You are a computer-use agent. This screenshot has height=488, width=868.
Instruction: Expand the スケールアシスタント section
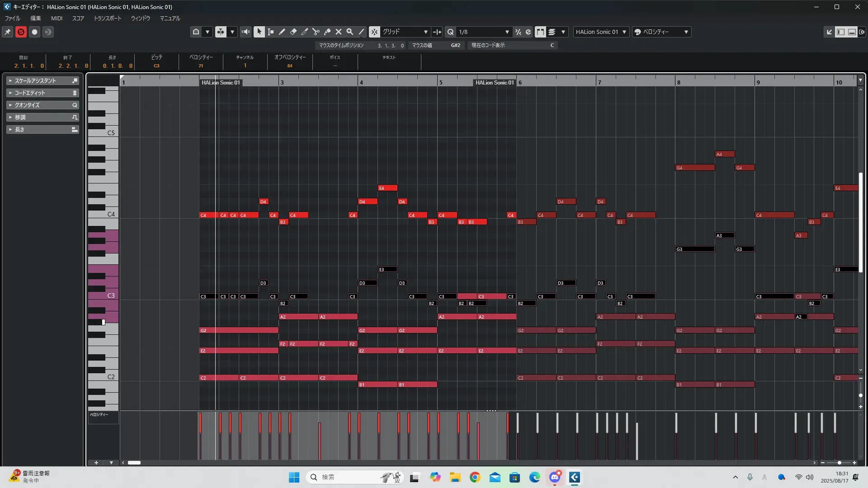[35, 81]
